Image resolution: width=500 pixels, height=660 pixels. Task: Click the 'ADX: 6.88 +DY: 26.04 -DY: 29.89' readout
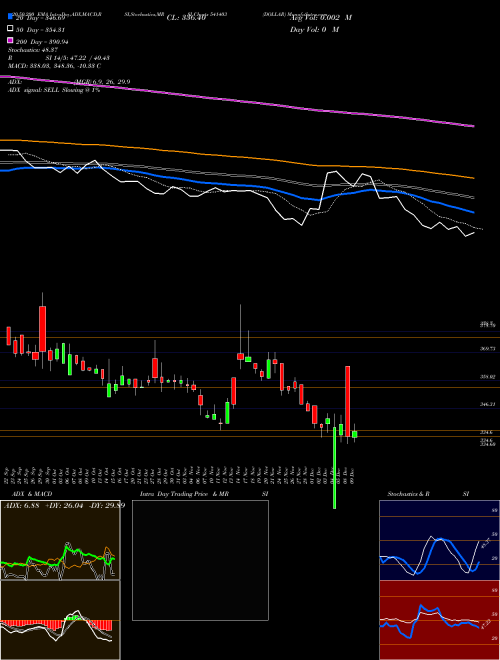click(x=64, y=506)
